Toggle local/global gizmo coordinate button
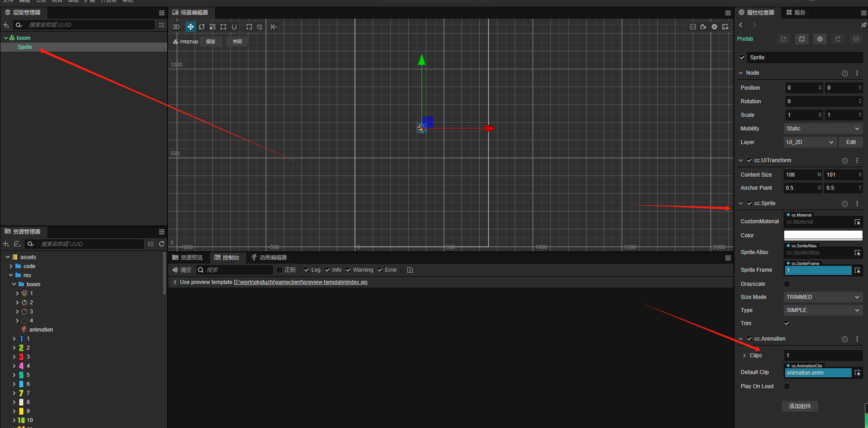Screen dimensions: 868x428 tap(260, 27)
